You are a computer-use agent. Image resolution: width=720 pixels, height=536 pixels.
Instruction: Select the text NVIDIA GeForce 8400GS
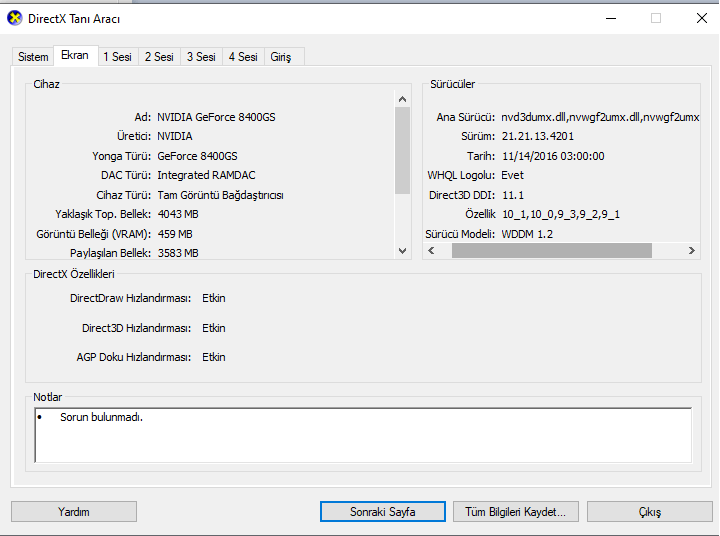216,117
